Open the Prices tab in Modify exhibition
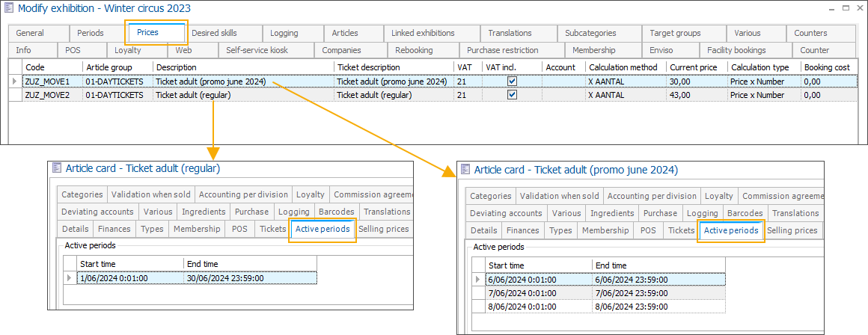The height and width of the screenshot is (335, 868). pos(148,33)
